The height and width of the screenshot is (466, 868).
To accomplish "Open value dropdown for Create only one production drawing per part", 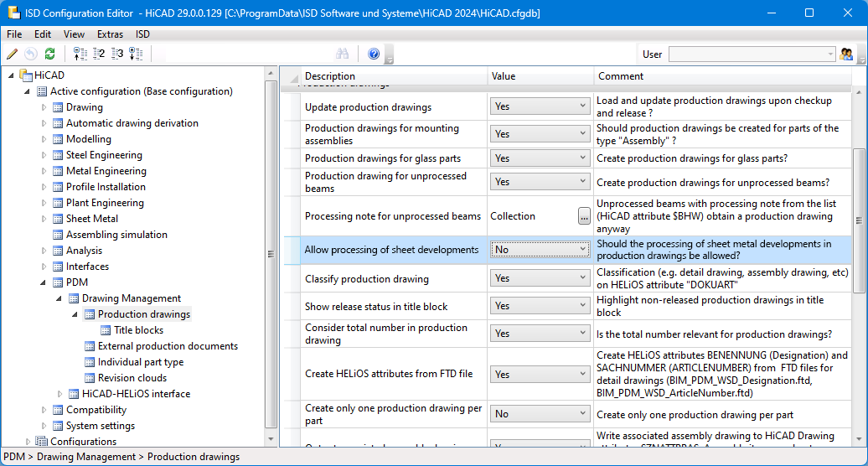I will click(540, 413).
